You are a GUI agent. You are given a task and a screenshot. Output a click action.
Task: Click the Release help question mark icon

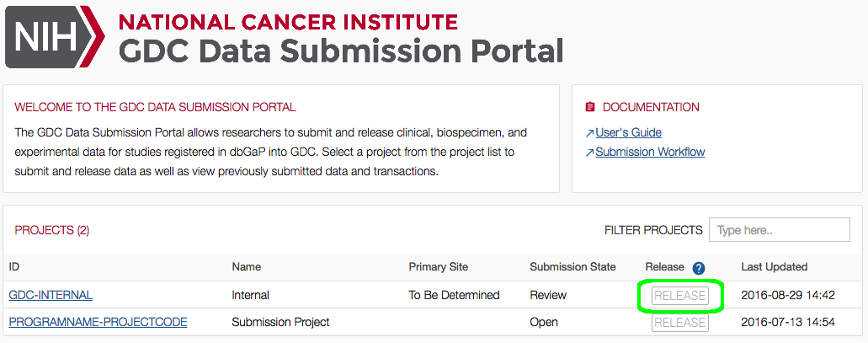[x=698, y=268]
